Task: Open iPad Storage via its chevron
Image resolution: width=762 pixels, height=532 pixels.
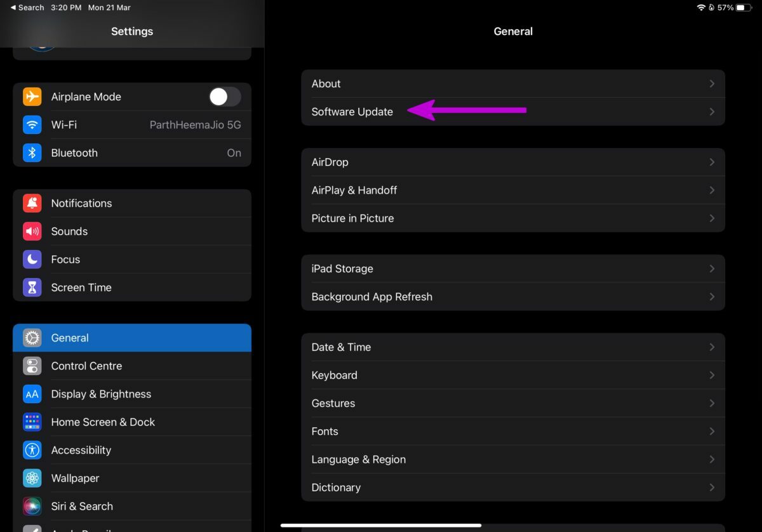Action: [711, 269]
